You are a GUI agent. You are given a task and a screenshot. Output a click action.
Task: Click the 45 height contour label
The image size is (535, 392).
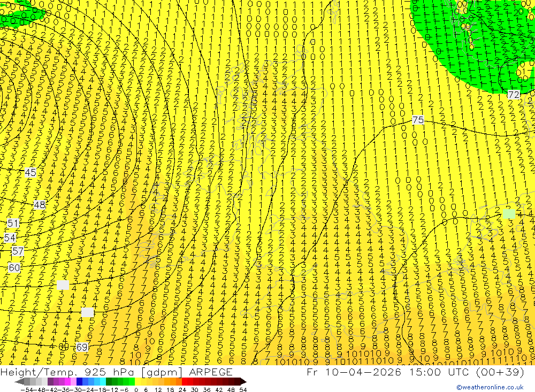(x=30, y=173)
